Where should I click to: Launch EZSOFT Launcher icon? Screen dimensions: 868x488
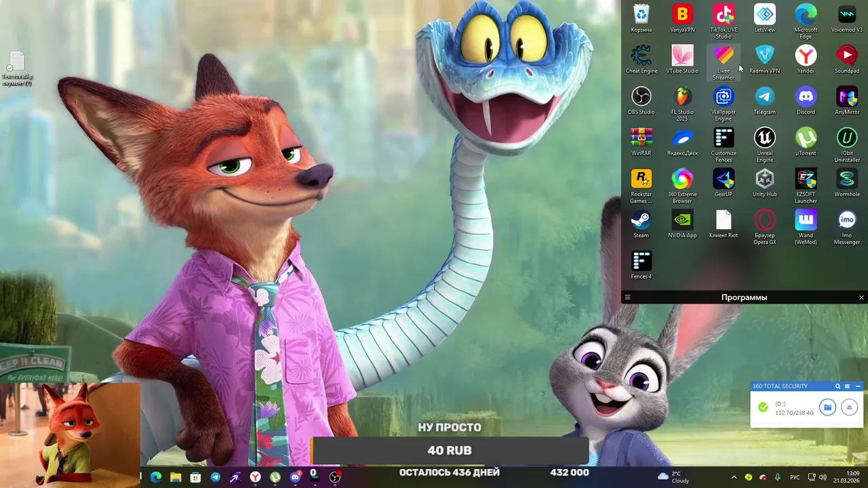806,186
